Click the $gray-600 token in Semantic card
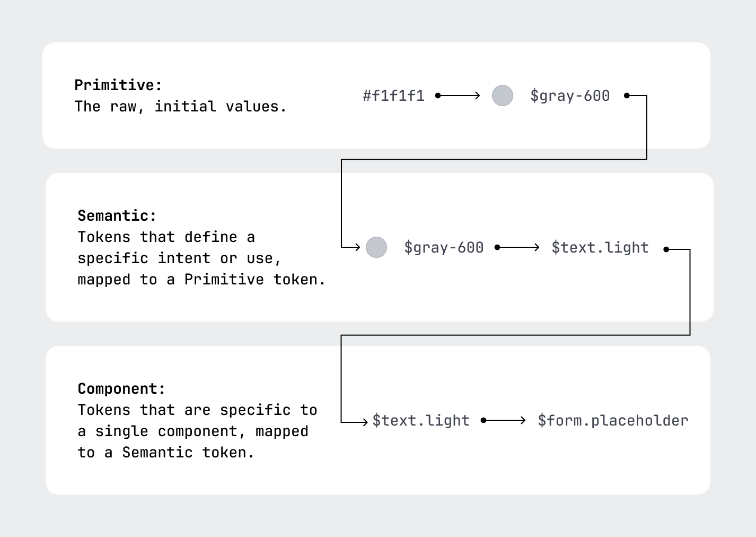Screen dimensions: 756x537 pyautogui.click(x=444, y=247)
